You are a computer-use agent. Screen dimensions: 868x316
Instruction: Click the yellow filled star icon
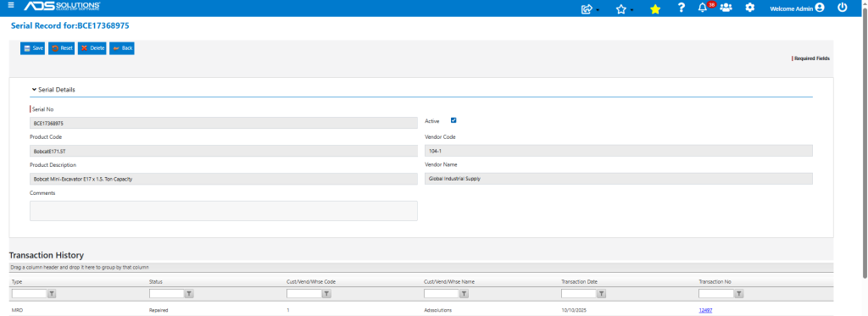(x=655, y=8)
